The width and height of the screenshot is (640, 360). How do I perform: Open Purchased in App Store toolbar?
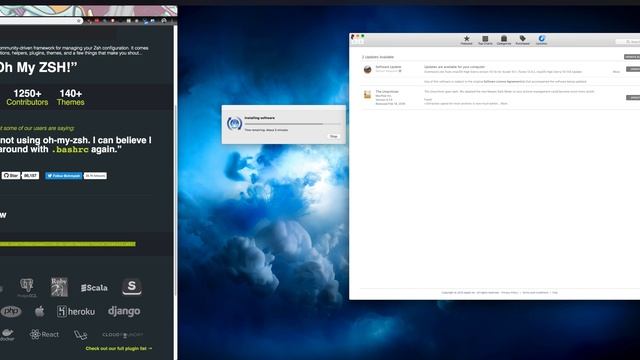(x=522, y=40)
